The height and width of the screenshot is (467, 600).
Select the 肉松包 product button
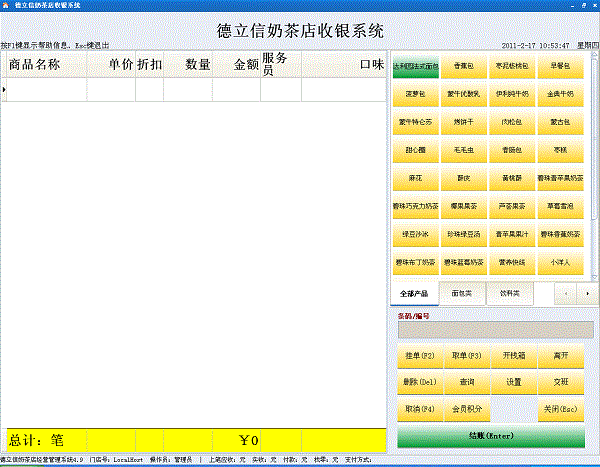[x=512, y=122]
